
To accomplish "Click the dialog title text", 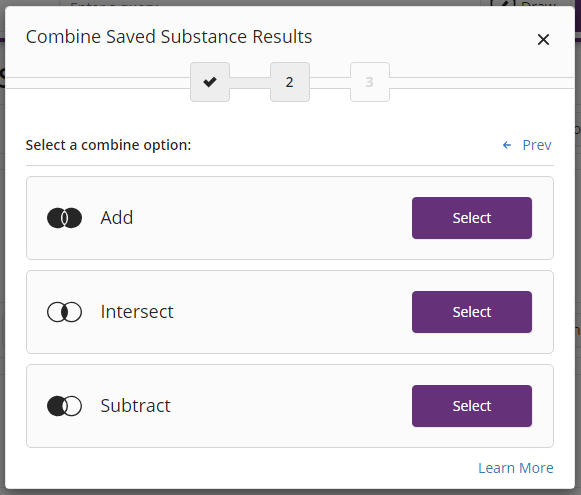I will (x=169, y=37).
